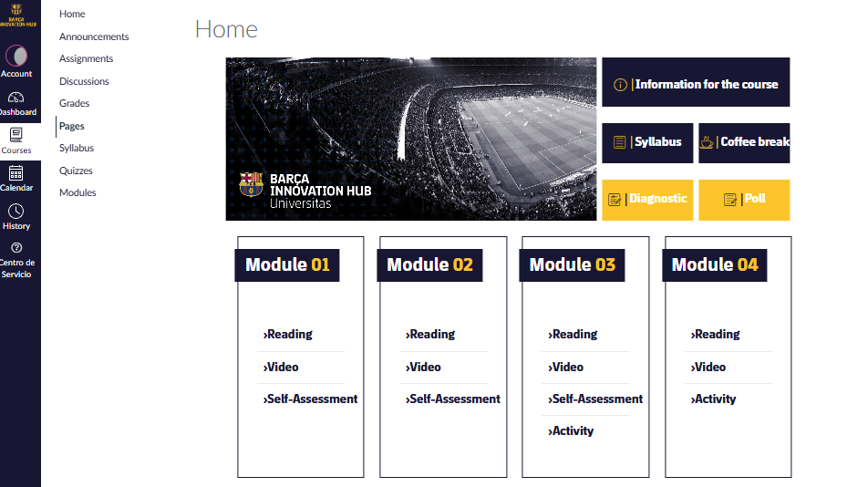The width and height of the screenshot is (868, 487).
Task: Open Modules from course navigation
Action: [77, 192]
